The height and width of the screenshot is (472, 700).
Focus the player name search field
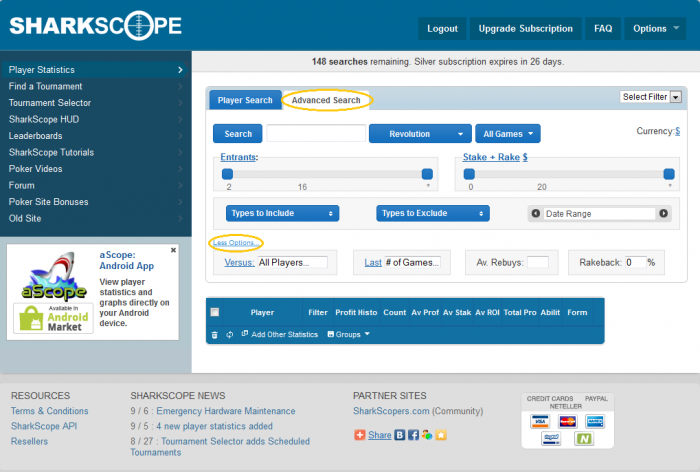316,133
